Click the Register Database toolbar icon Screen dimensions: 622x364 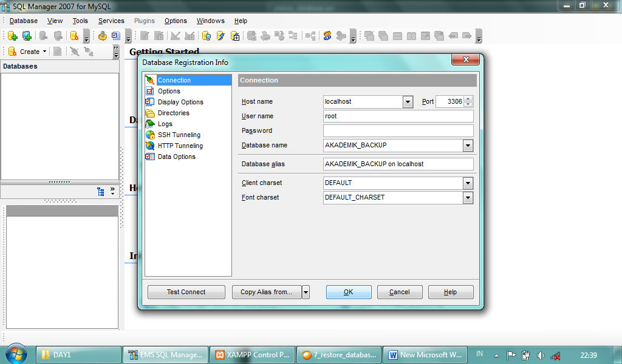pyautogui.click(x=27, y=36)
